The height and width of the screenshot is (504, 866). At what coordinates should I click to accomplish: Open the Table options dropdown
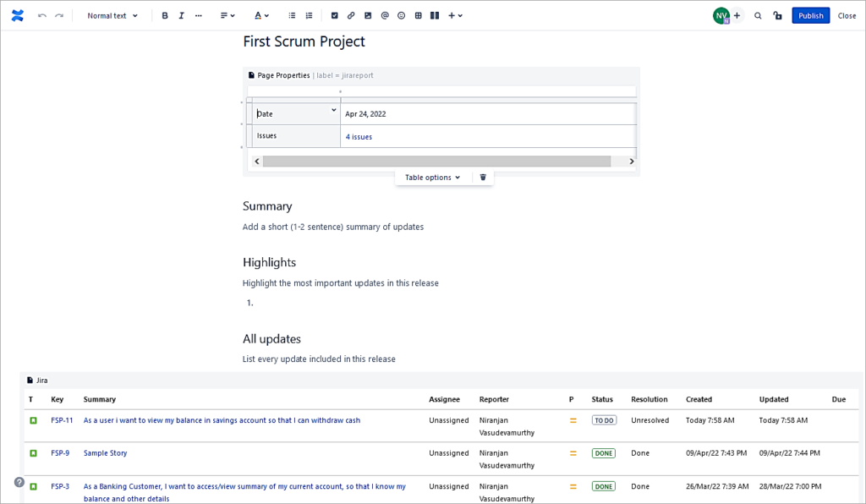pos(430,177)
